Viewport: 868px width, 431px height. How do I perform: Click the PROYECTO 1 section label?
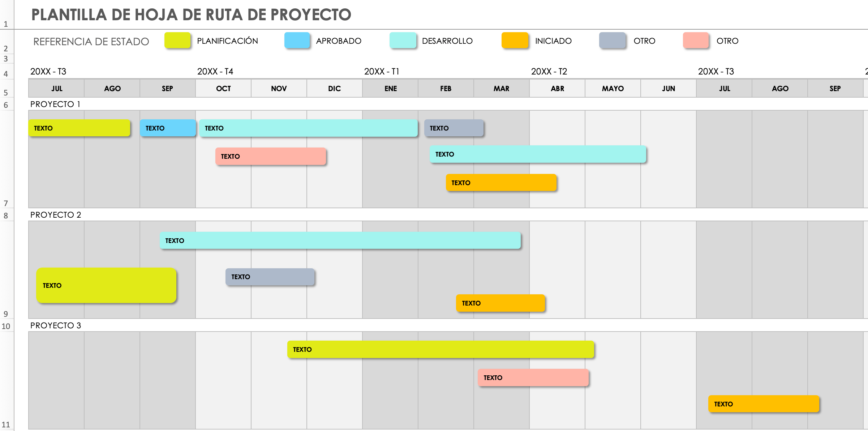[55, 104]
